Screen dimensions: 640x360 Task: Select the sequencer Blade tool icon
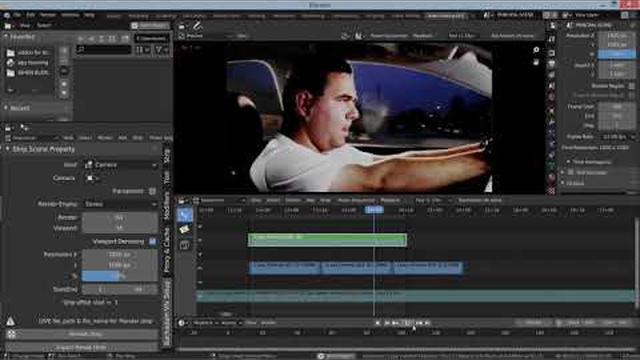pos(185,229)
